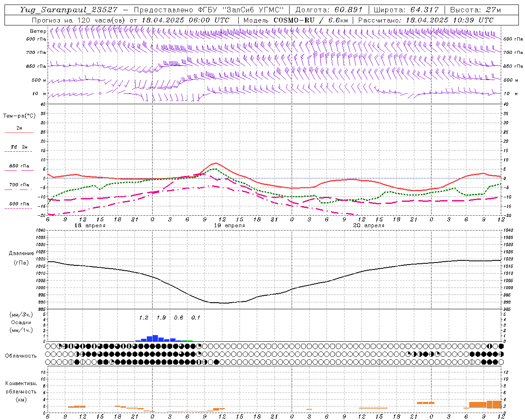This screenshot has height=420, width=525.
Task: Click the model name COSMO-RU
Action: point(294,20)
